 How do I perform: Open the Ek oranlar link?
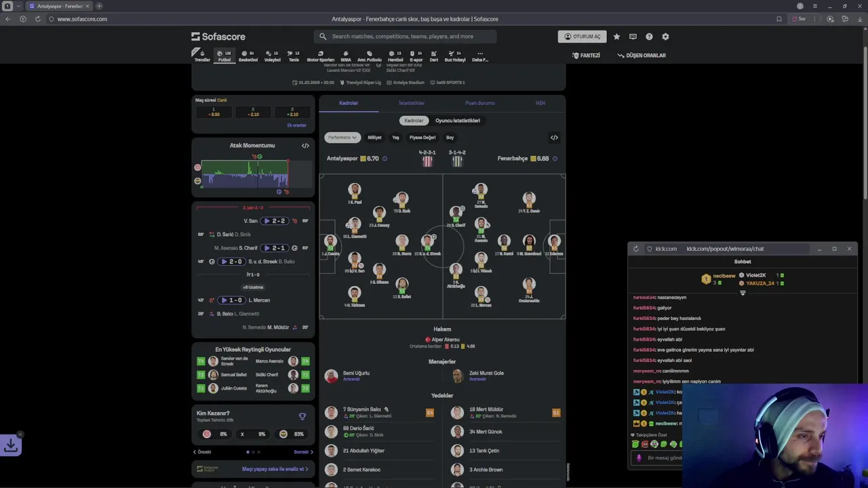(296, 125)
